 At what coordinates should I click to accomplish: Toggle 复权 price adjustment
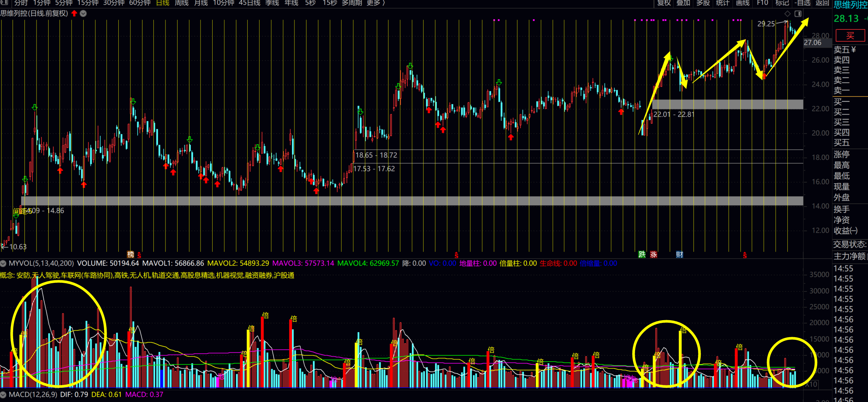pyautogui.click(x=664, y=3)
